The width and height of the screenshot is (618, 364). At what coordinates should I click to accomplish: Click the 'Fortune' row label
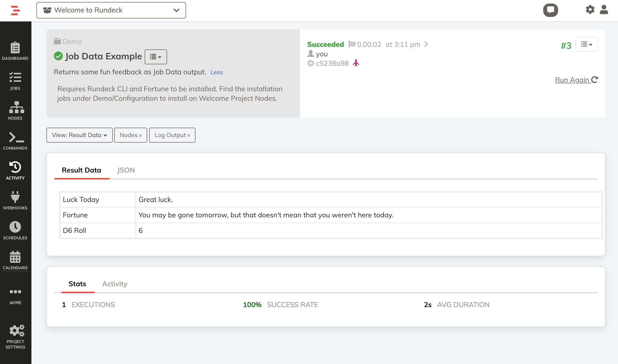[98, 215]
